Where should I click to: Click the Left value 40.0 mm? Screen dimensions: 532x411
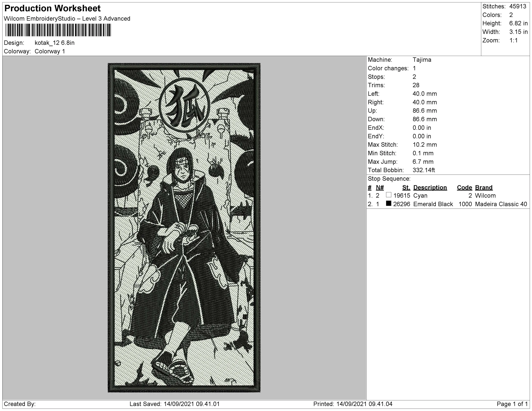(425, 94)
